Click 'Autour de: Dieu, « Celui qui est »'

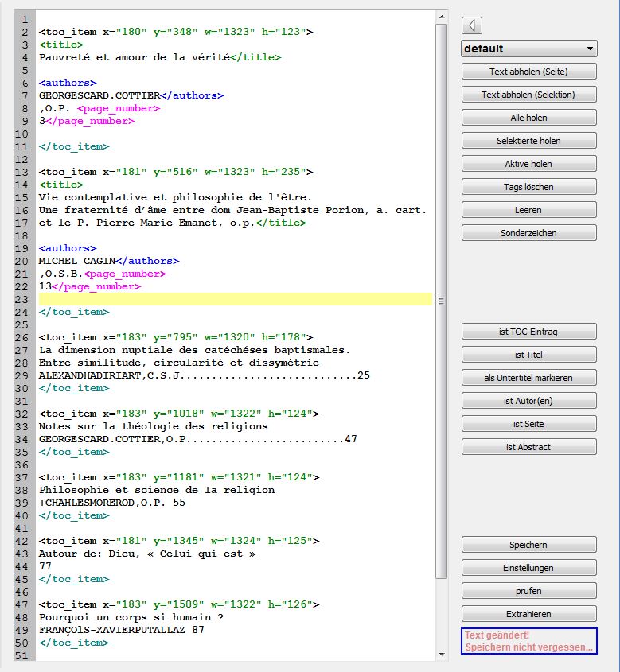click(x=147, y=554)
